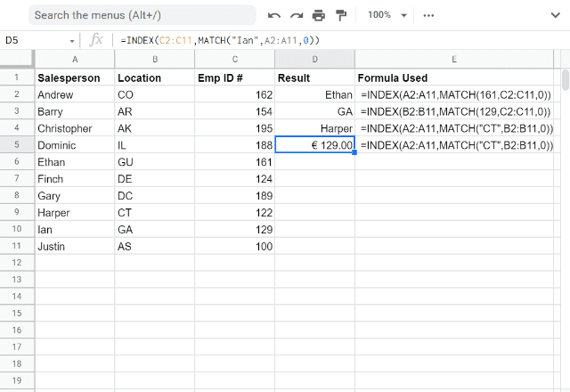This screenshot has width=570, height=392.
Task: Click the cell with salesperson Ian
Action: [x=75, y=230]
